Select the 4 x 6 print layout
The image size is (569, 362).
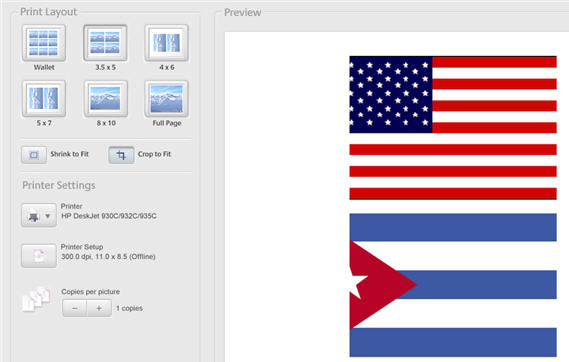pos(167,43)
